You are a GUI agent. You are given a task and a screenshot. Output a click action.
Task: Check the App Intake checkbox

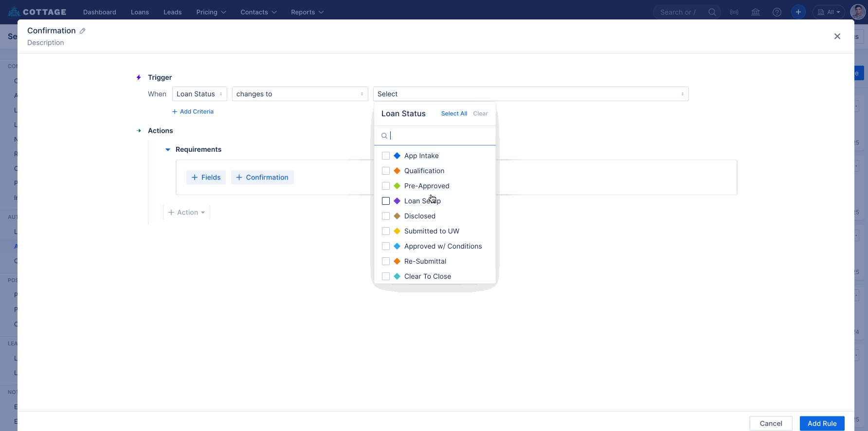pyautogui.click(x=386, y=156)
